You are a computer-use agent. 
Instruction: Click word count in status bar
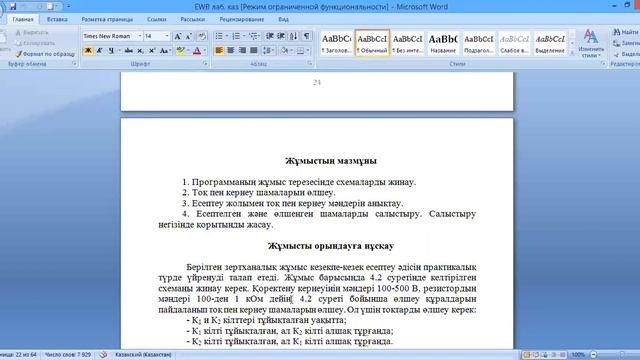point(68,355)
